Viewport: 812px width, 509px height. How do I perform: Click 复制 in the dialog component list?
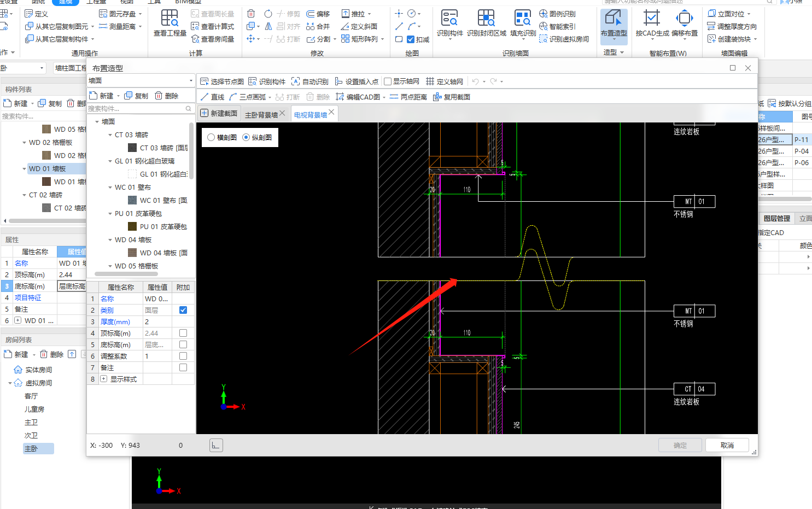tap(136, 96)
